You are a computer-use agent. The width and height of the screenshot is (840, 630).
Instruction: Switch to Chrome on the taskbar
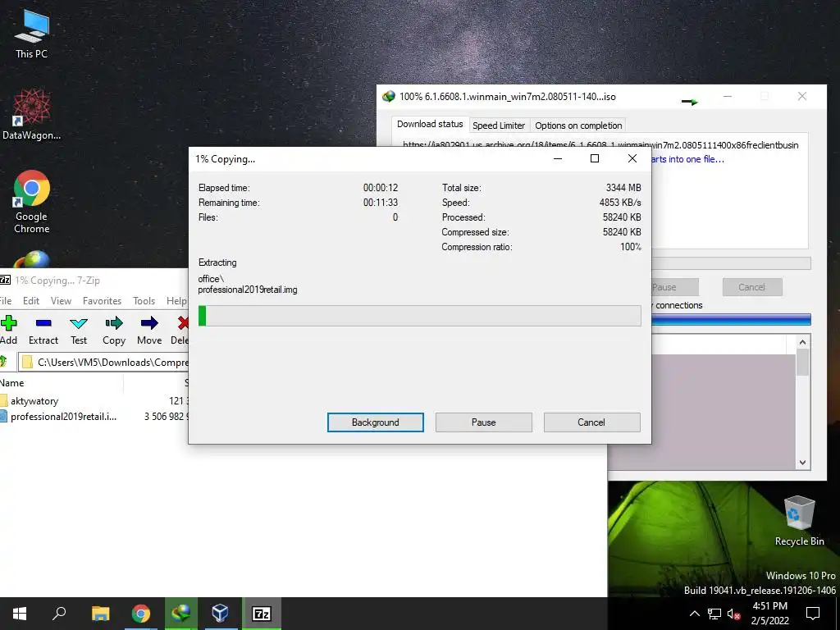pos(141,614)
